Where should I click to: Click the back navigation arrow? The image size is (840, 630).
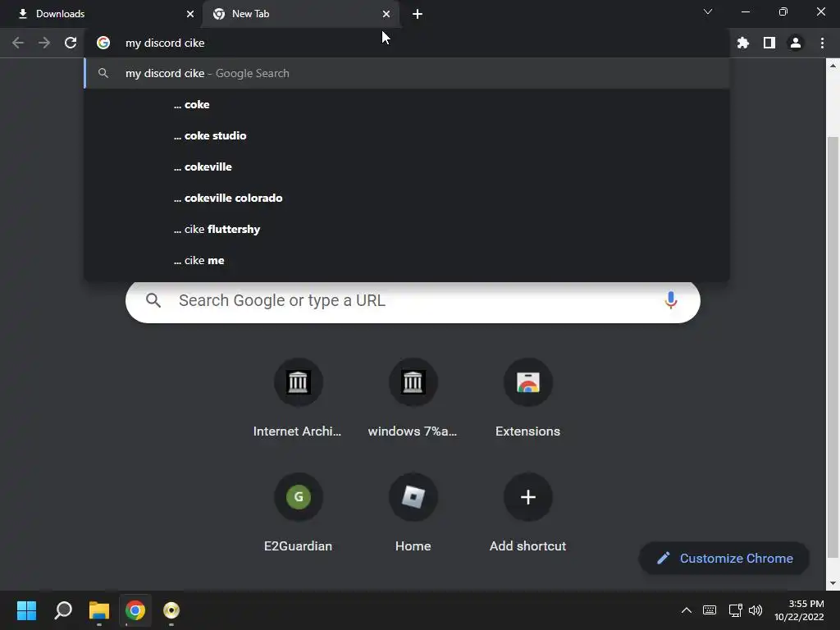(x=18, y=43)
